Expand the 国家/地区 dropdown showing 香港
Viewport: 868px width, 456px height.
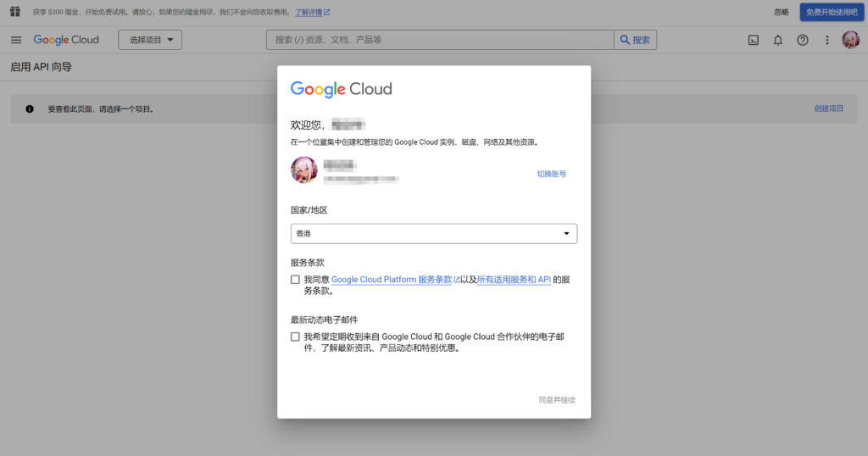pyautogui.click(x=434, y=234)
